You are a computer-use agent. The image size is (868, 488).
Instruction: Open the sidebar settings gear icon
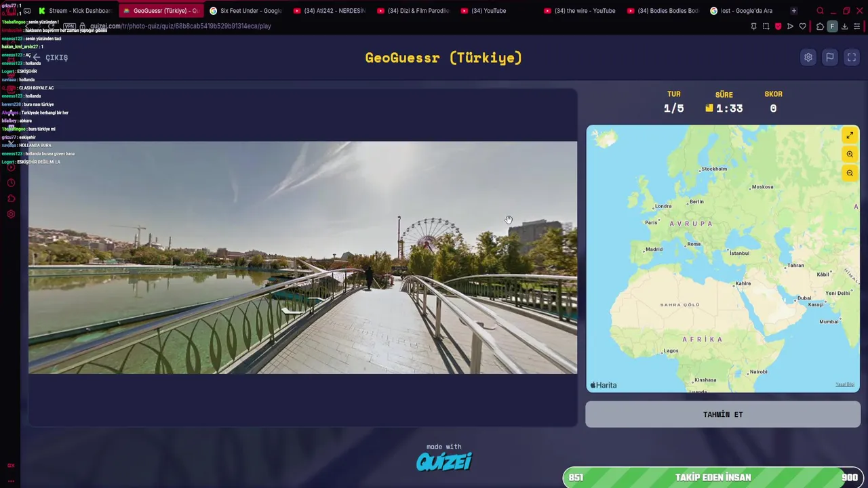(x=11, y=214)
